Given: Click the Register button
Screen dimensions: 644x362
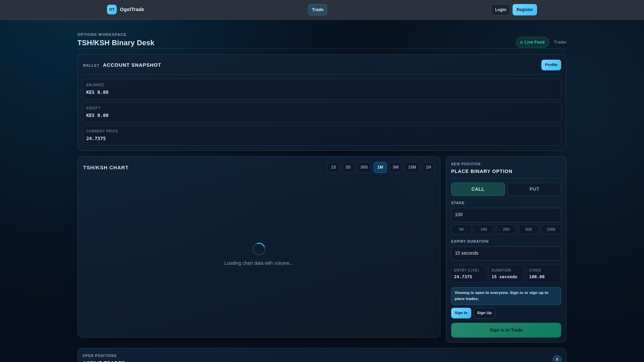Looking at the screenshot, I should [x=525, y=10].
